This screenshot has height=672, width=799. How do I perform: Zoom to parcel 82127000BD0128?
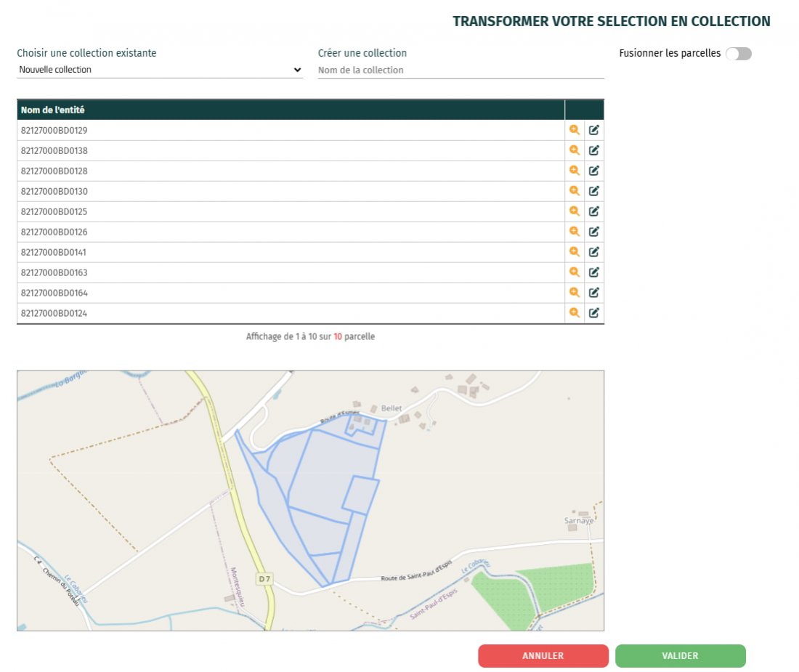tap(574, 171)
